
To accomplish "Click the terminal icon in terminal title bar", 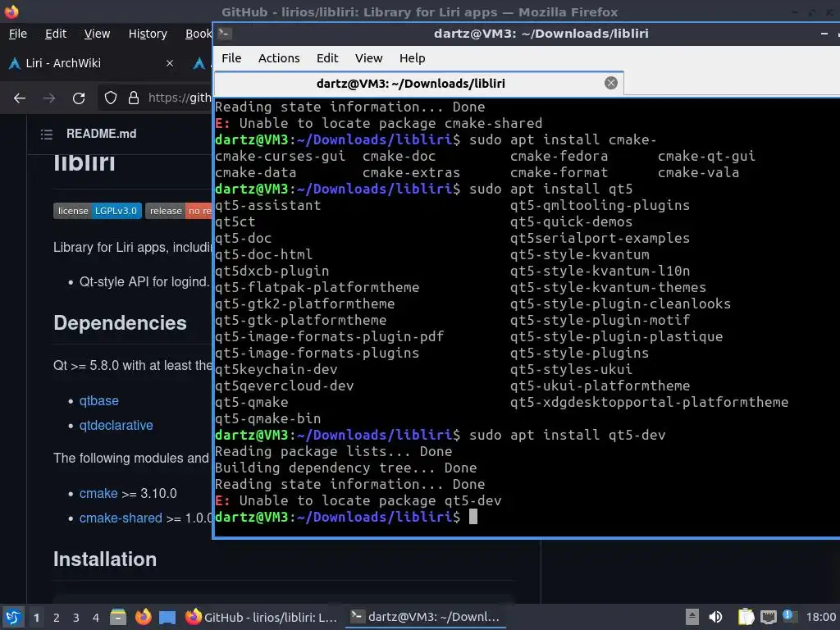I will [x=225, y=33].
